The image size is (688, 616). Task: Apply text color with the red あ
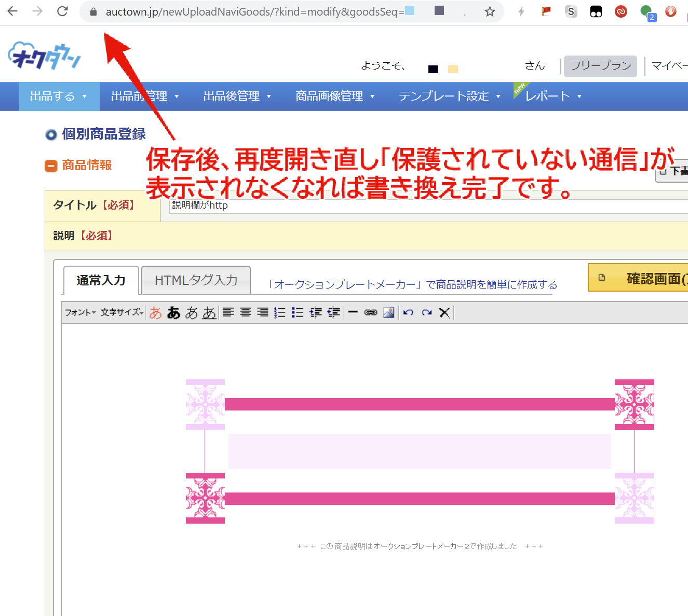155,312
